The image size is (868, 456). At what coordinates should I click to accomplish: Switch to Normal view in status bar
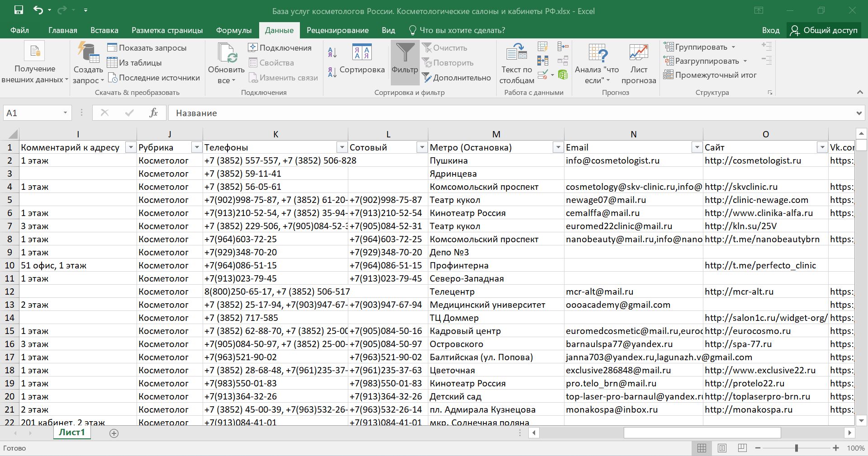(x=702, y=448)
